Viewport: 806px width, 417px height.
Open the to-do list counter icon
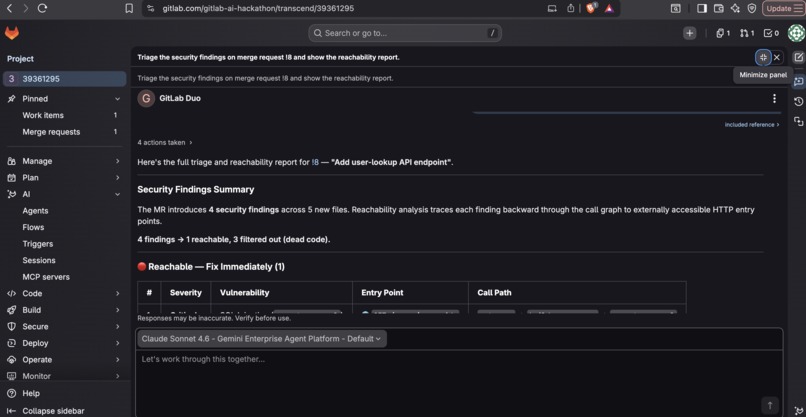(771, 33)
